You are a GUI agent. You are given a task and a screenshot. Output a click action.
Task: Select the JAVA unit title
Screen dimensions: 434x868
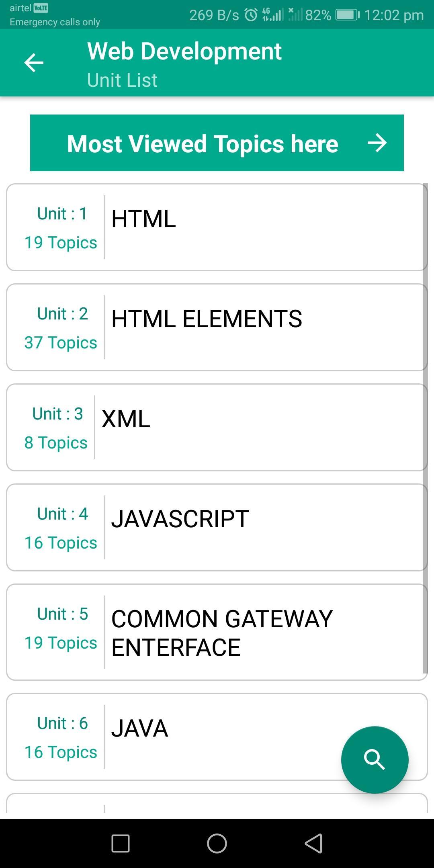point(139,728)
